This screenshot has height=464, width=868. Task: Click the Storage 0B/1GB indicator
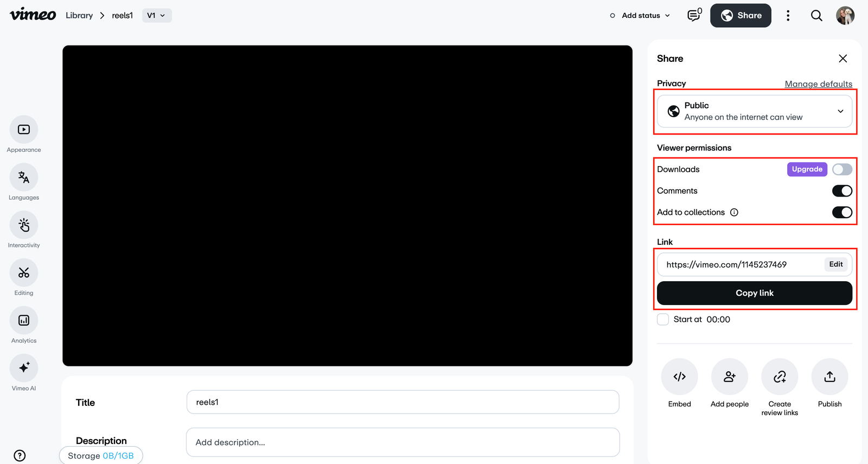(x=101, y=456)
